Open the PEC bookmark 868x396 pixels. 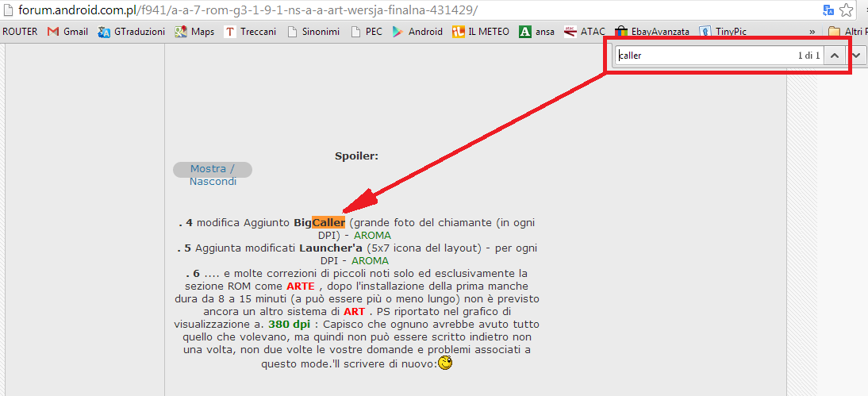pos(367,32)
